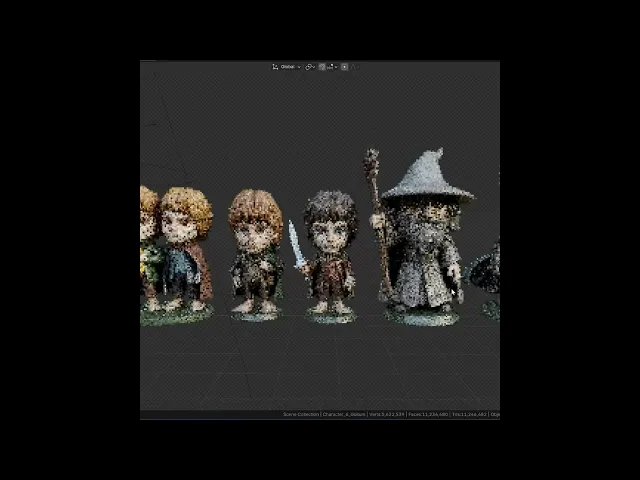This screenshot has width=640, height=480.
Task: Select the brown-haired hobbit figurine in the middle
Action: [256, 255]
